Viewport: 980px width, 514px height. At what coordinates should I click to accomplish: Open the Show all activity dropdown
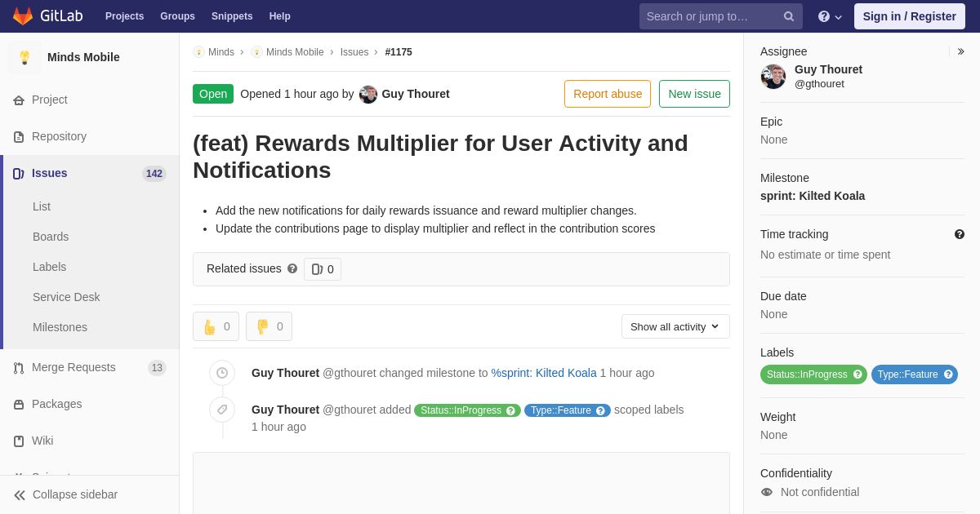tap(675, 326)
